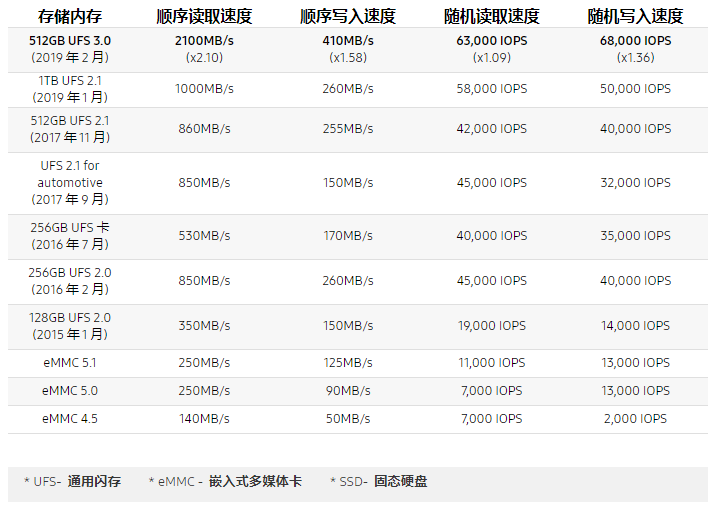Select the UFS 2.1 for automotive cell
The width and height of the screenshot is (716, 511).
tap(70, 175)
